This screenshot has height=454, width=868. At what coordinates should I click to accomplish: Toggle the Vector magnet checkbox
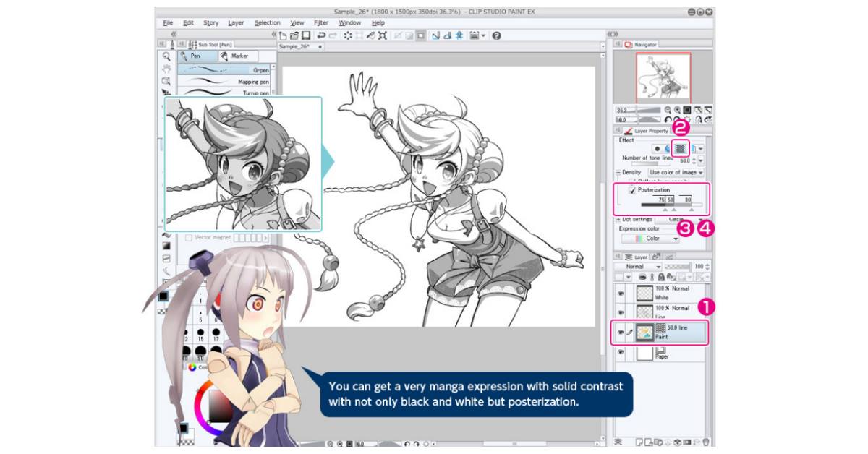189,237
